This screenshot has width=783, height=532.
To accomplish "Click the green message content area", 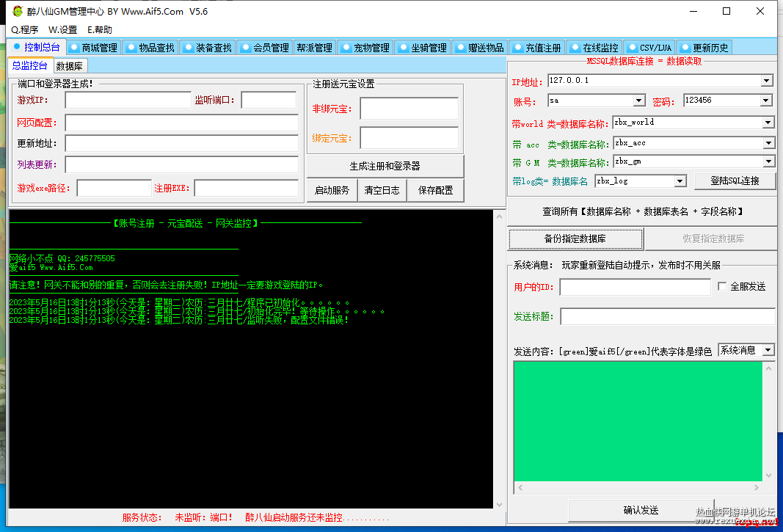I will pos(638,421).
